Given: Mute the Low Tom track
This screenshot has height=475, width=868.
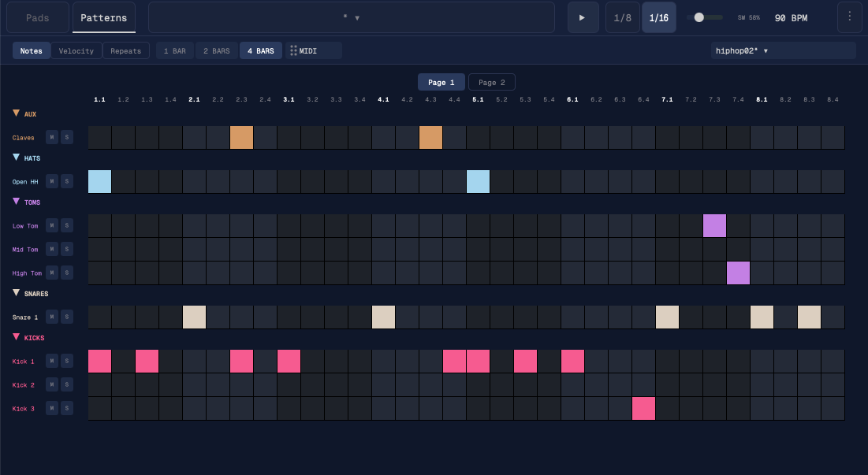Looking at the screenshot, I should pos(52,225).
